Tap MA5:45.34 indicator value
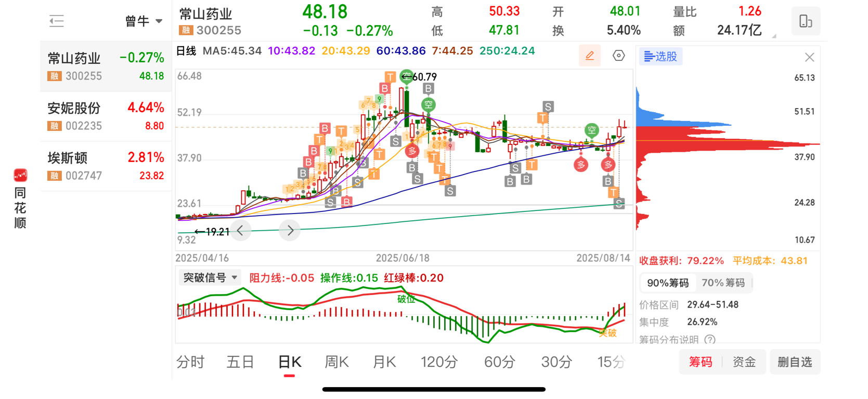868x399 pixels. click(x=232, y=51)
